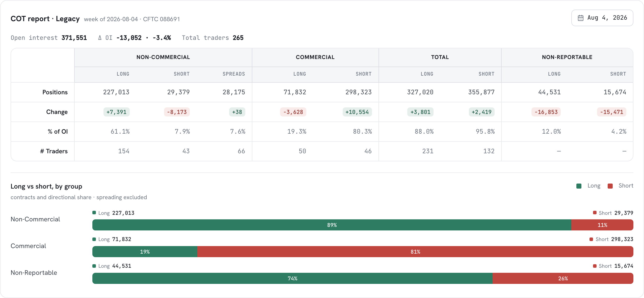
Task: Select the Non-Commercial 11% short bar segment
Action: tap(602, 225)
